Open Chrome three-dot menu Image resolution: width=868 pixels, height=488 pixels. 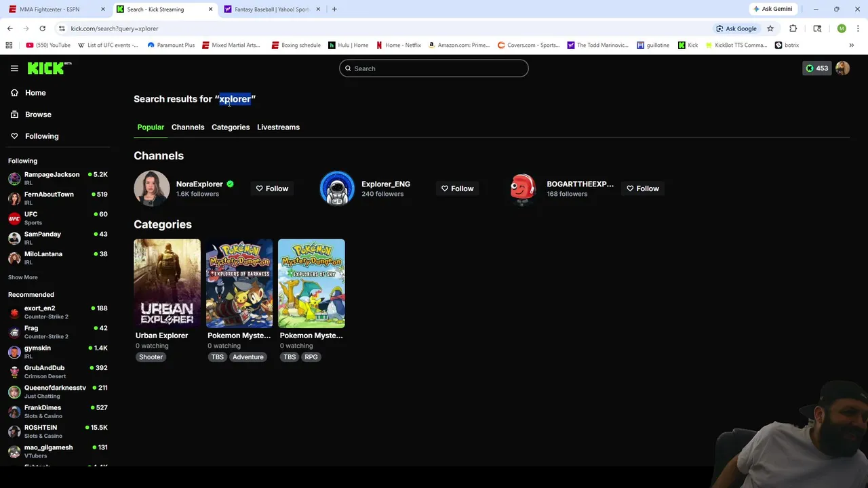[x=857, y=28]
